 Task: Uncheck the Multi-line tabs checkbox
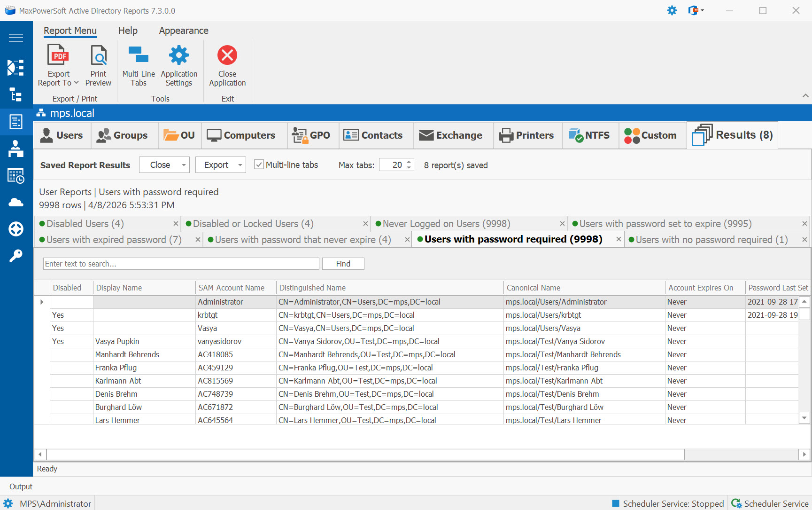[x=259, y=165]
